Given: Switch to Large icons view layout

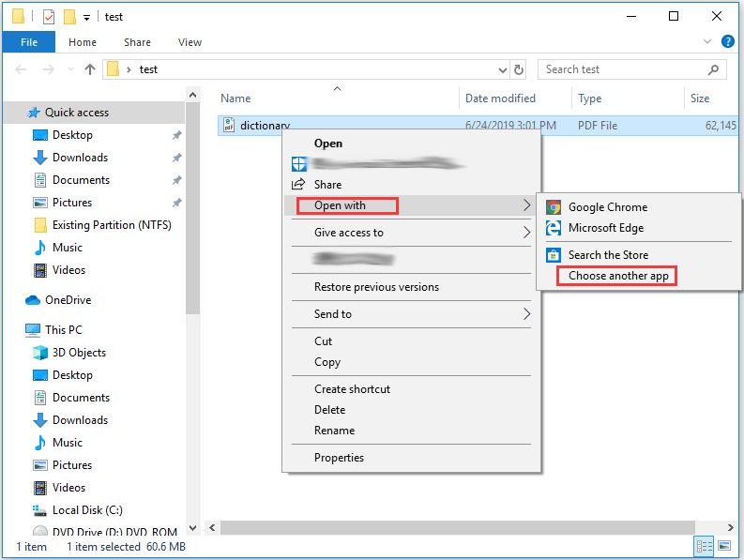Looking at the screenshot, I should point(724,546).
